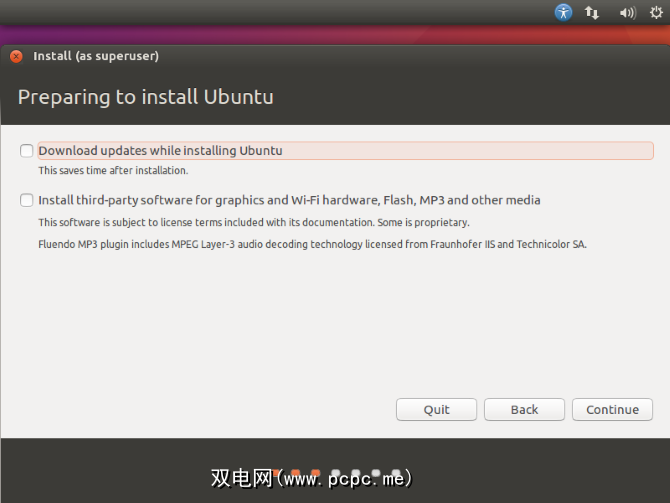
Task: Tick the install third-party software checkbox
Action: click(26, 200)
